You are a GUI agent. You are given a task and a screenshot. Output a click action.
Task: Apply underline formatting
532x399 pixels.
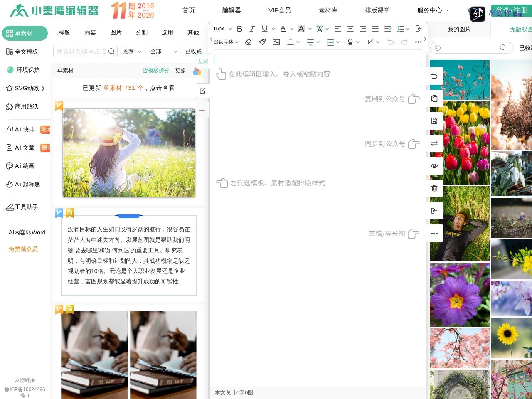pos(265,29)
